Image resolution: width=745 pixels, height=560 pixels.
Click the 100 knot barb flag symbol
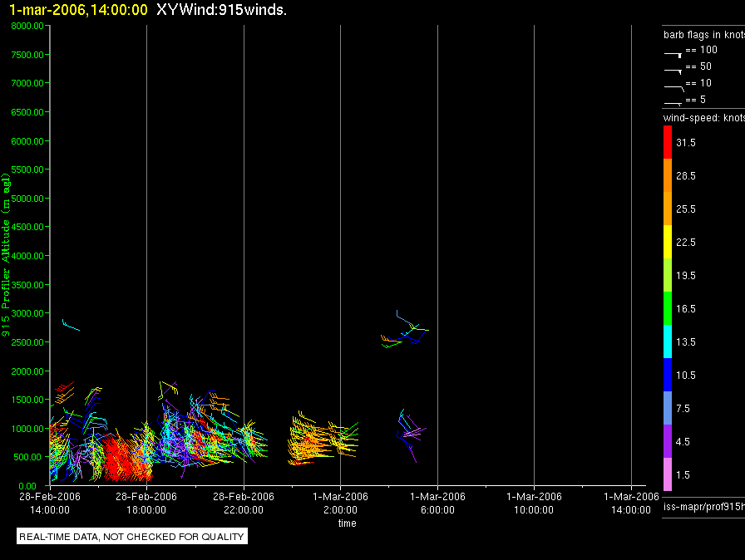click(673, 55)
